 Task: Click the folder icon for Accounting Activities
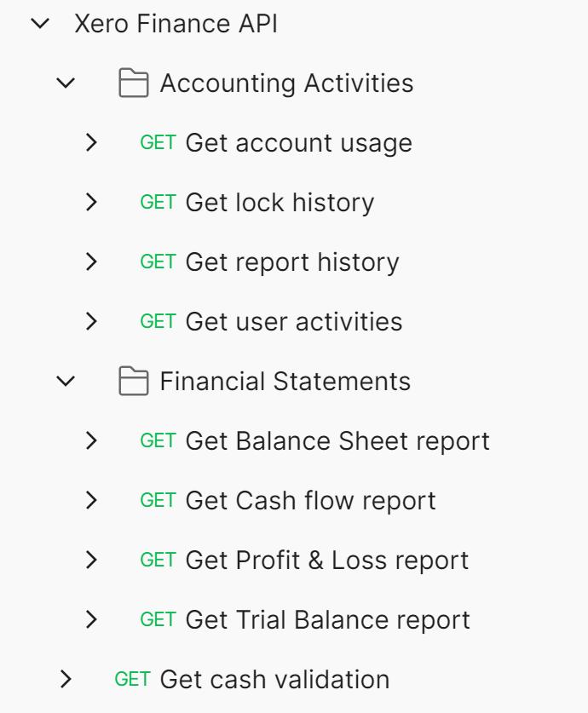(133, 83)
